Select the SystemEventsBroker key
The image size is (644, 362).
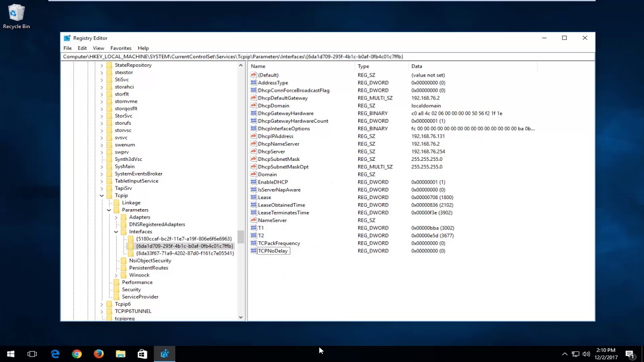138,174
